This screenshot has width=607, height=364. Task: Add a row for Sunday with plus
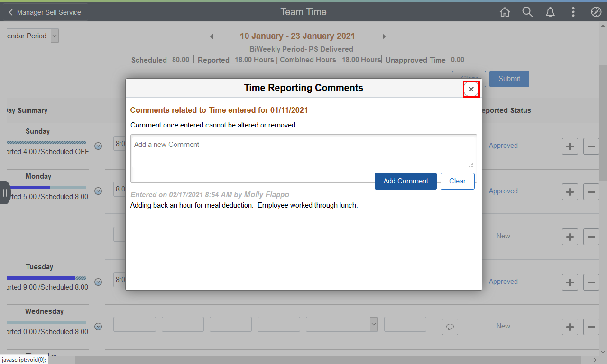click(570, 146)
